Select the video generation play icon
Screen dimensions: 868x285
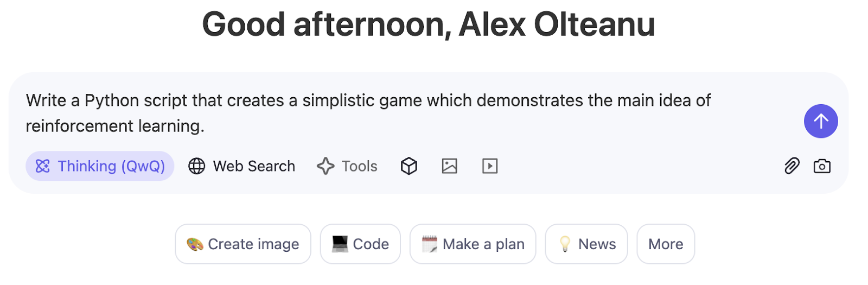point(490,166)
